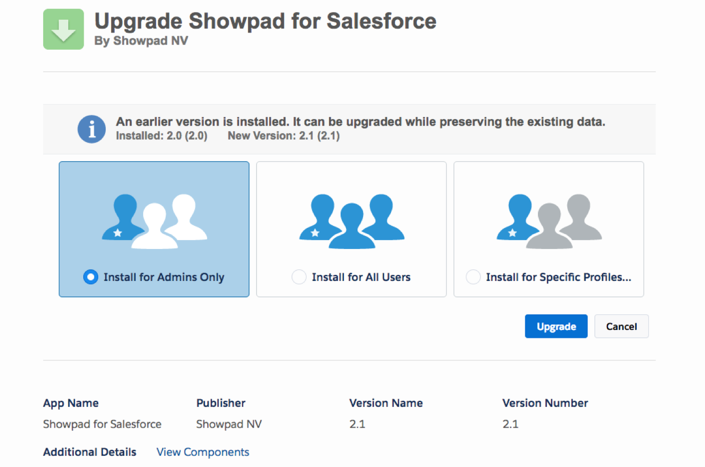Click the New Version 2.1 text
Viewport: 705px width, 467px height.
[284, 135]
